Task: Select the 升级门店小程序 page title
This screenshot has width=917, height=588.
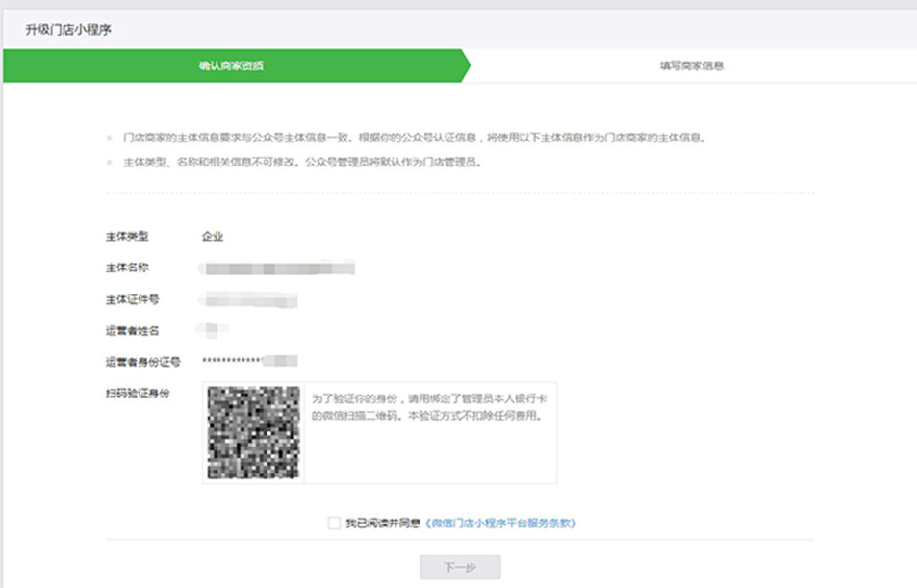Action: pyautogui.click(x=68, y=30)
